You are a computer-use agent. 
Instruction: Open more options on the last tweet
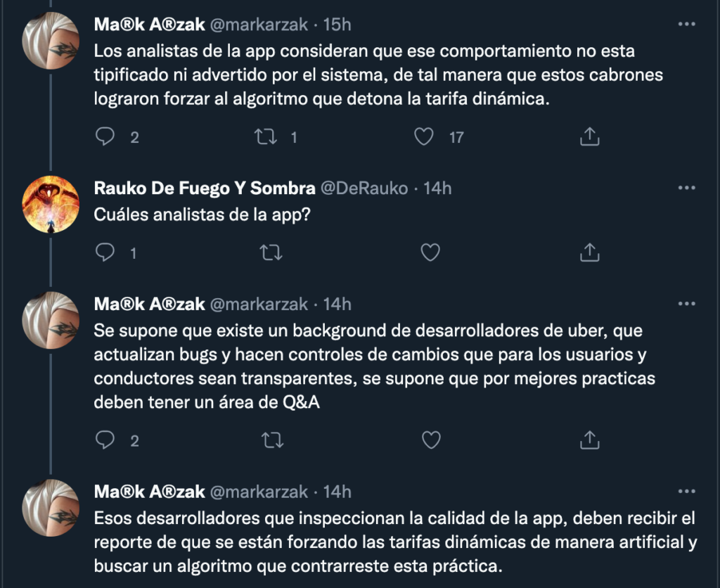pyautogui.click(x=686, y=491)
